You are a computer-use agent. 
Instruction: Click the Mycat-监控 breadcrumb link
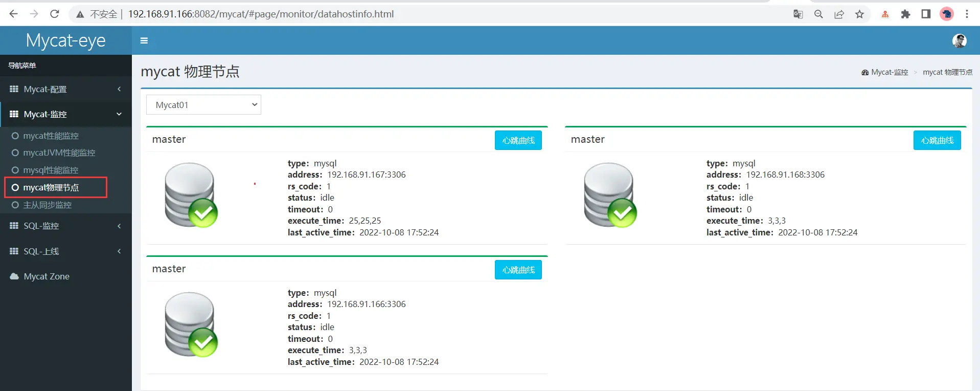[x=890, y=72]
